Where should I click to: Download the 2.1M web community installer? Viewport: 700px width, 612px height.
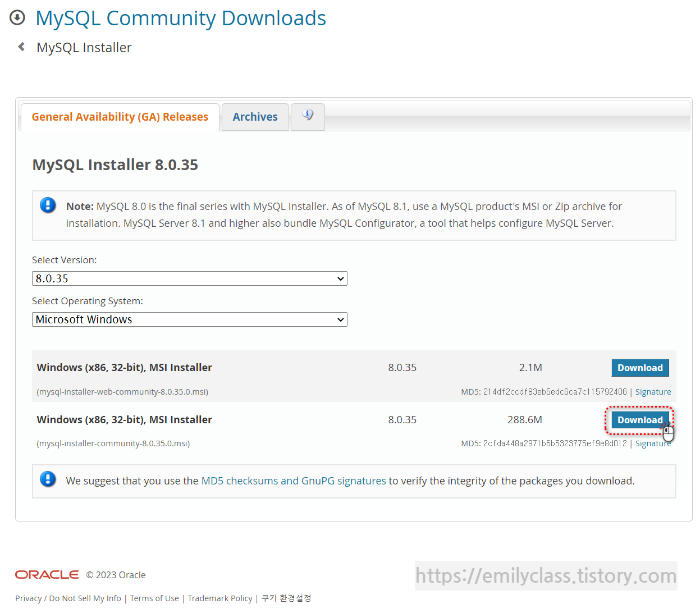coord(640,368)
